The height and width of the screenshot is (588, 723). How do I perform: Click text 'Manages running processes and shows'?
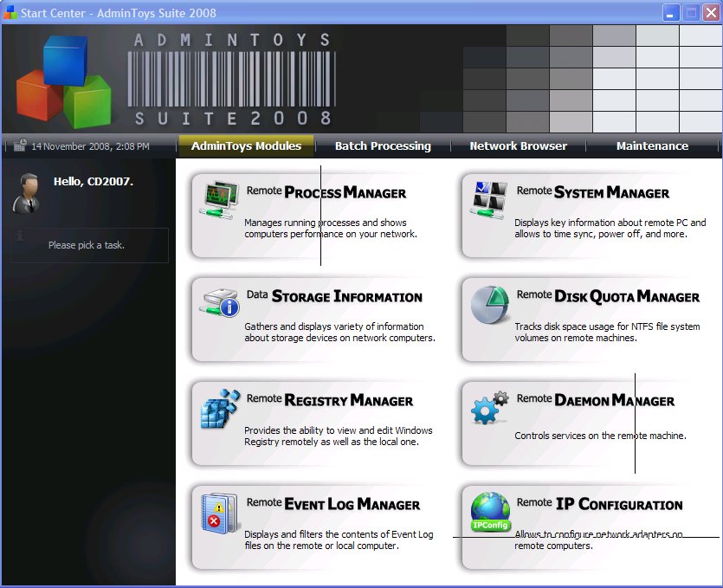point(326,223)
